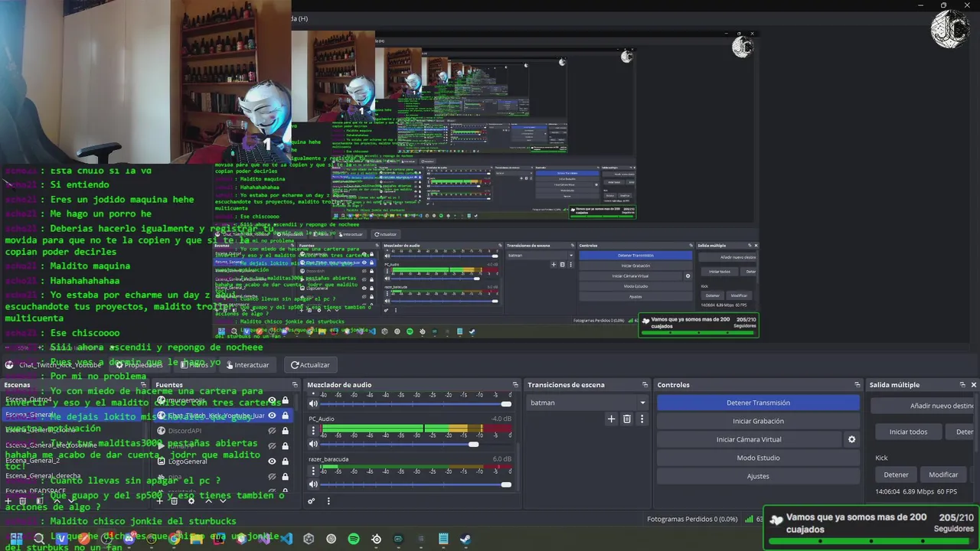The height and width of the screenshot is (551, 980).
Task: Enable Modo Estudio
Action: (x=758, y=458)
